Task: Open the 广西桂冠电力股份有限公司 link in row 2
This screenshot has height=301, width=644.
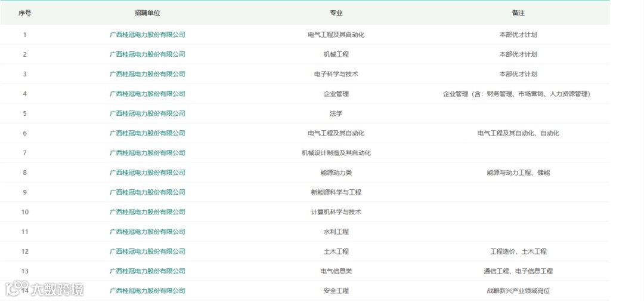Action: 147,54
